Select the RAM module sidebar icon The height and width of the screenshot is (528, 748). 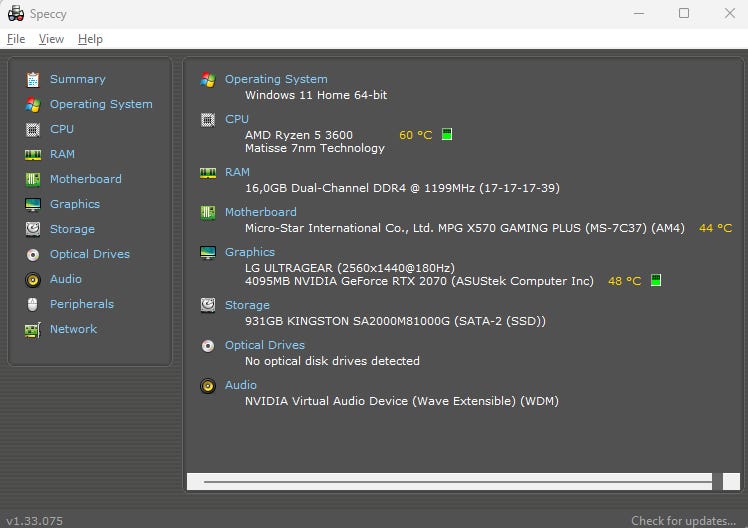point(33,154)
